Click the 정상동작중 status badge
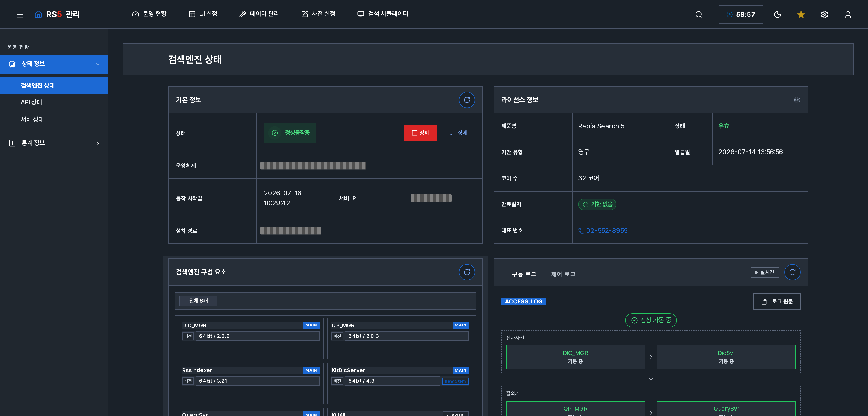Screen dimensions: 868x416 coord(290,133)
